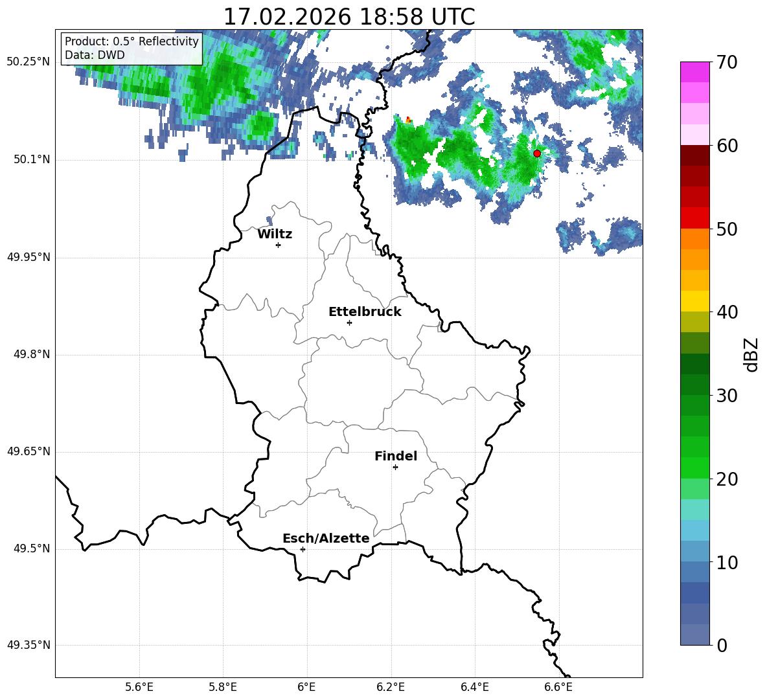
Task: Click the 49.95°N latitude label
Action: tap(29, 257)
